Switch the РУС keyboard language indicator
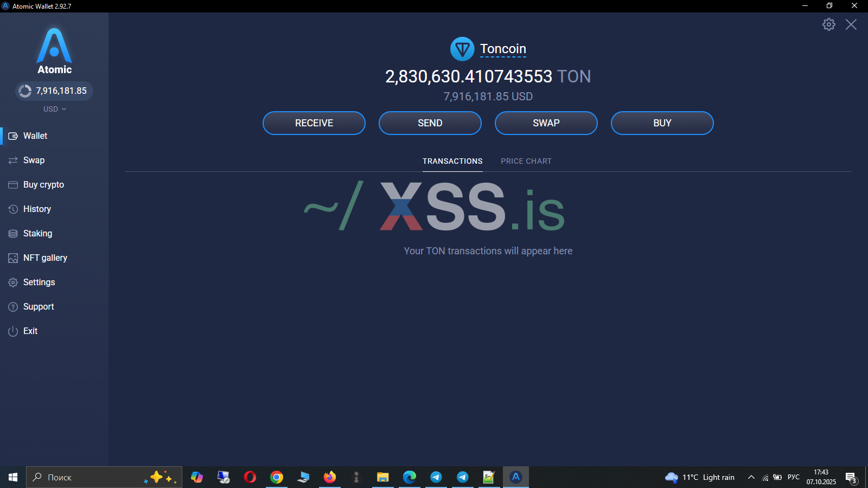Viewport: 868px width, 488px height. [x=794, y=477]
